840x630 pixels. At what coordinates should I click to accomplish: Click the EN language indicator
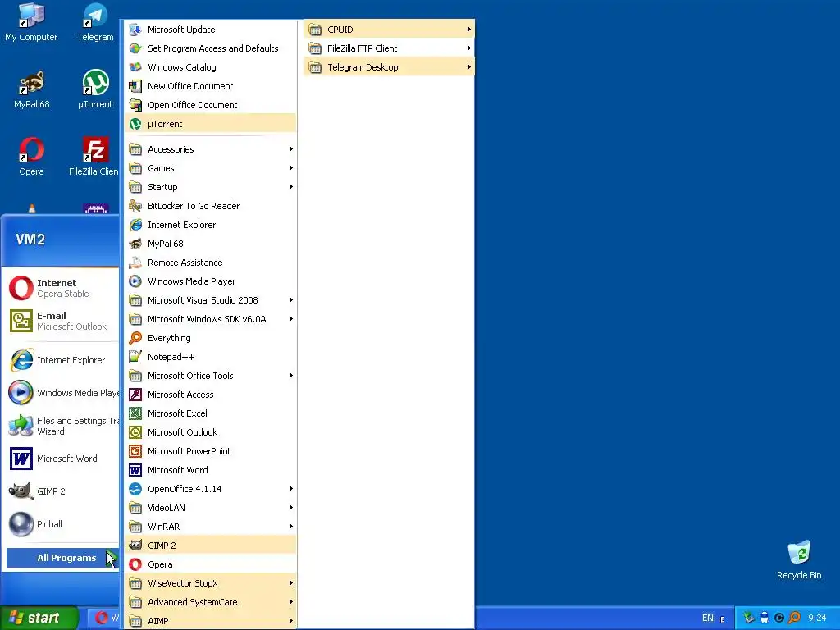[708, 619]
